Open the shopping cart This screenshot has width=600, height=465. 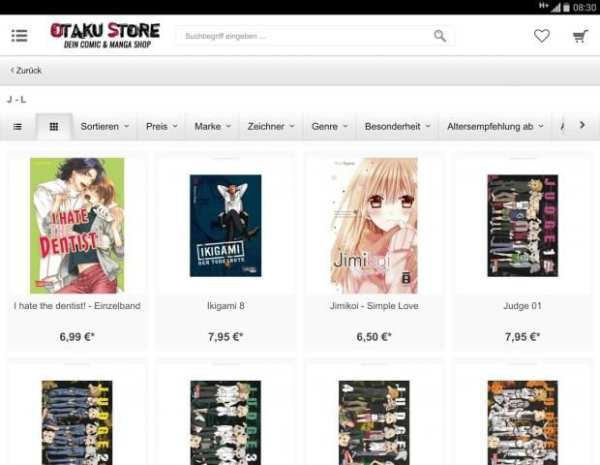click(580, 36)
